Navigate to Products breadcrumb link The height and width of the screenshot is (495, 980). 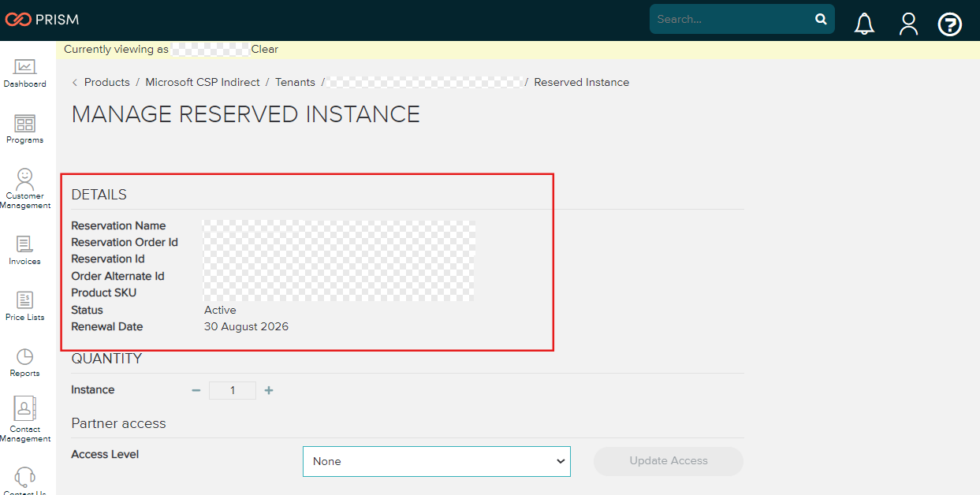(106, 82)
